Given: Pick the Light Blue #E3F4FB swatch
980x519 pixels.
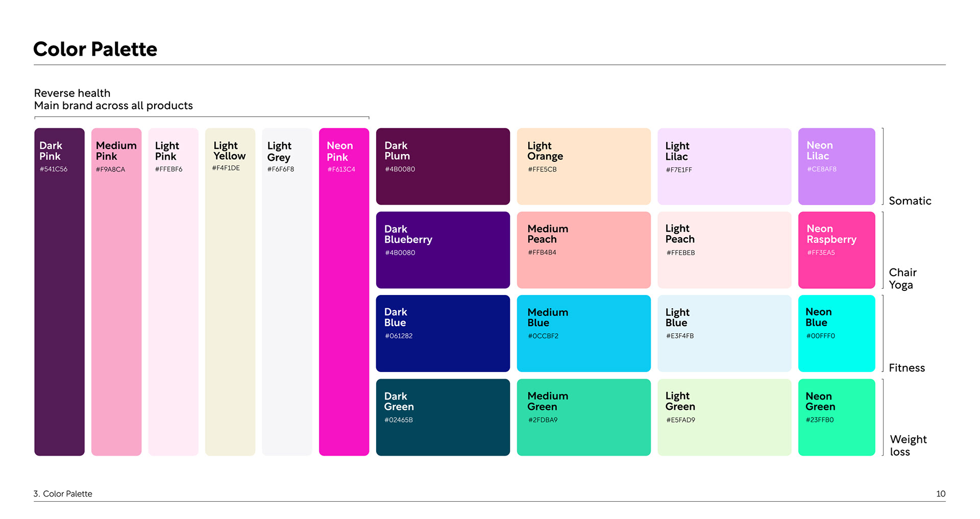Looking at the screenshot, I should point(724,333).
